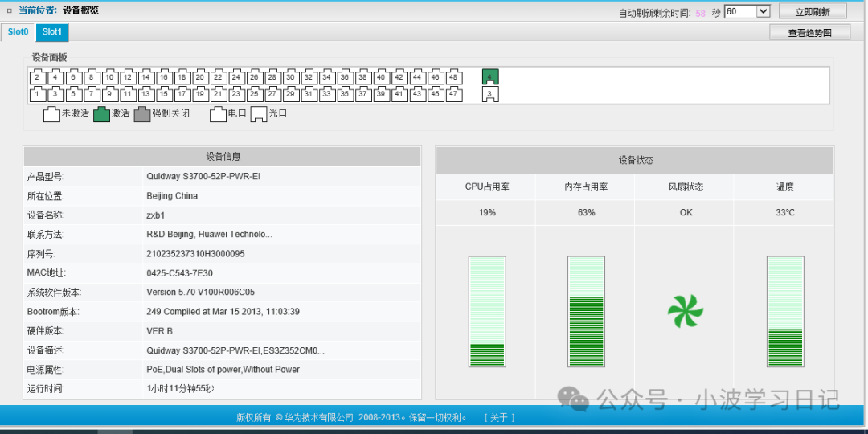Open the 关于 about link in footer
Screen dimensions: 868x434
pos(499,417)
